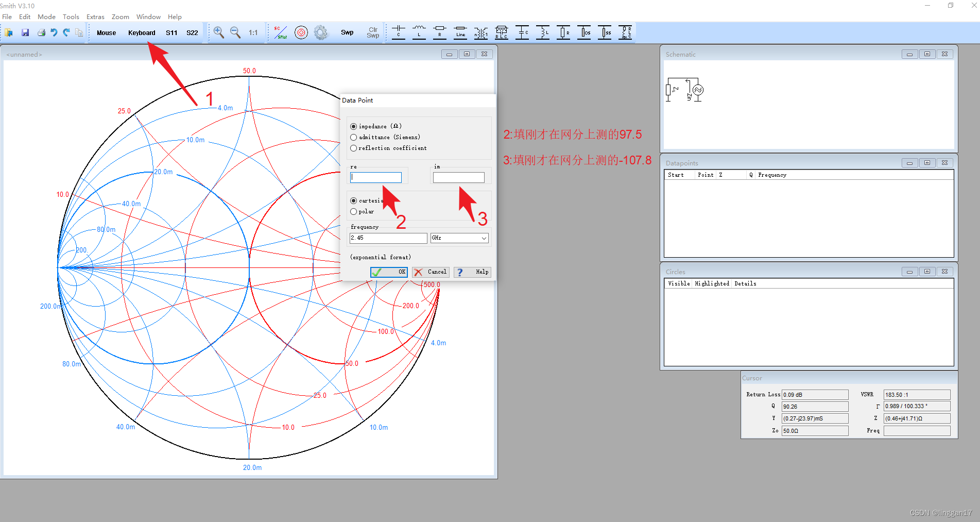The height and width of the screenshot is (522, 980).
Task: Insert a transformer element
Action: pos(481,32)
